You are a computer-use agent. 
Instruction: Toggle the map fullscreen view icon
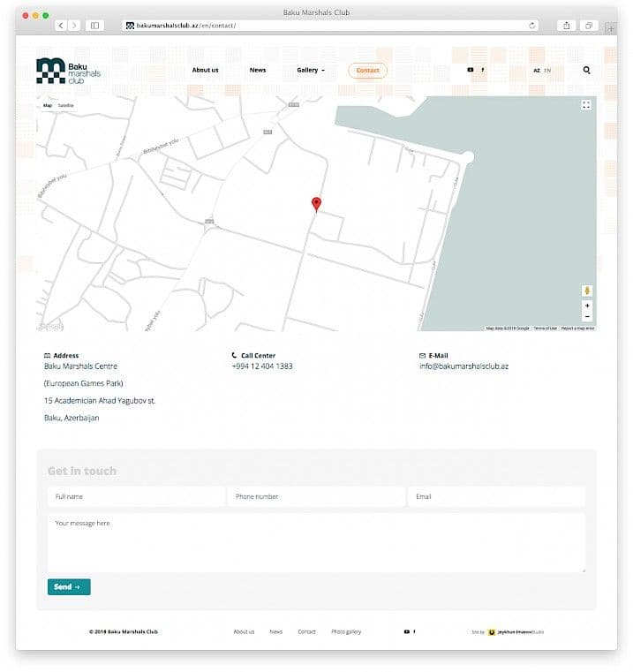coord(585,105)
